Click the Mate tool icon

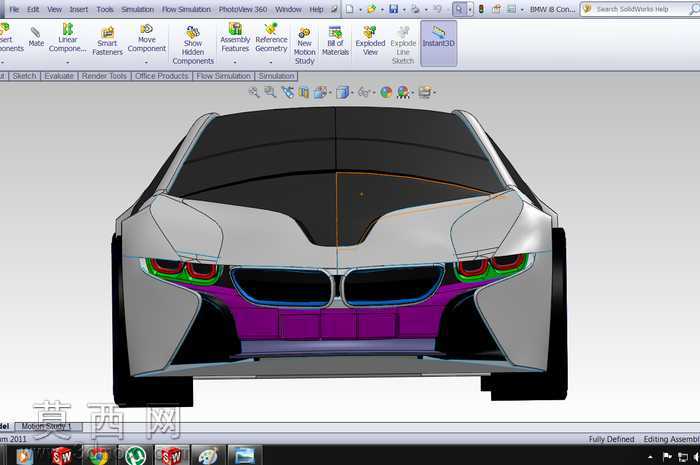[x=36, y=33]
